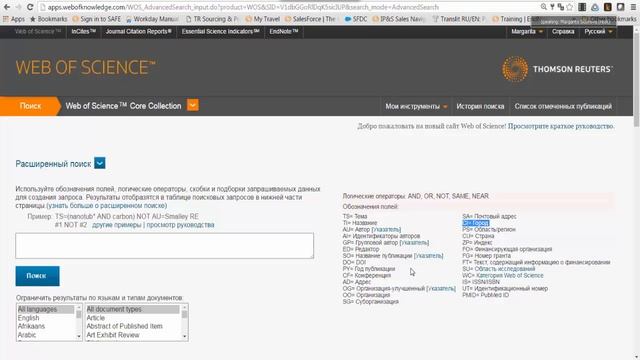Click the другие примеры link
Viewport: 640px width, 360px height.
click(x=117, y=225)
